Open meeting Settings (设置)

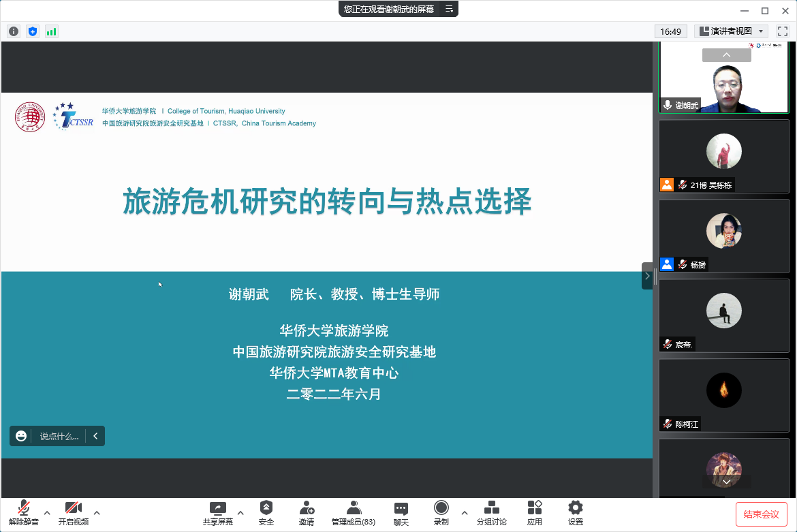click(576, 513)
